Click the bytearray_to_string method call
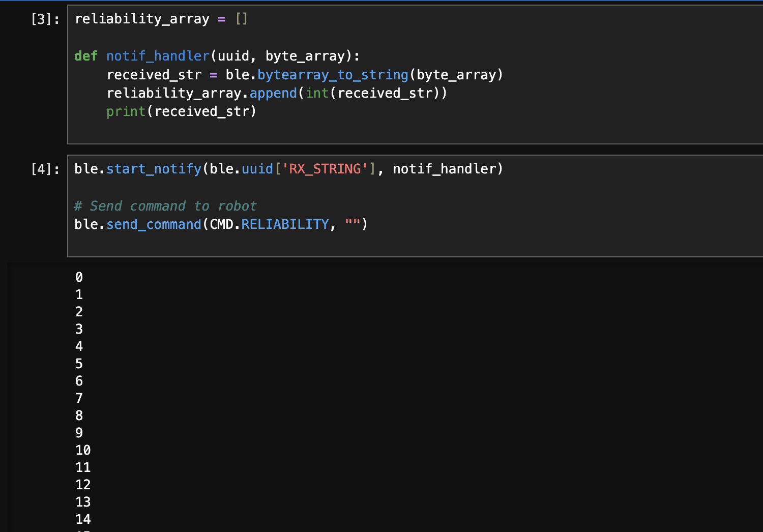The width and height of the screenshot is (763, 532). (x=333, y=75)
